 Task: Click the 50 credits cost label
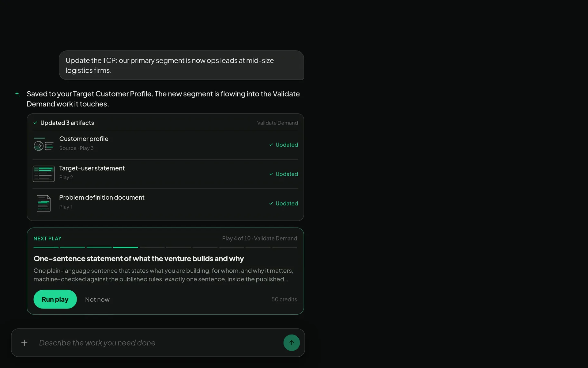(x=284, y=299)
